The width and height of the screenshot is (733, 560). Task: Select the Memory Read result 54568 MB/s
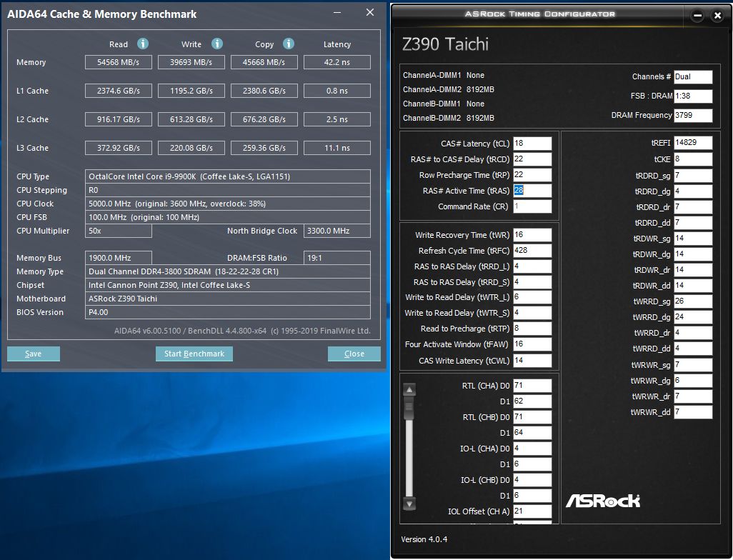point(119,62)
